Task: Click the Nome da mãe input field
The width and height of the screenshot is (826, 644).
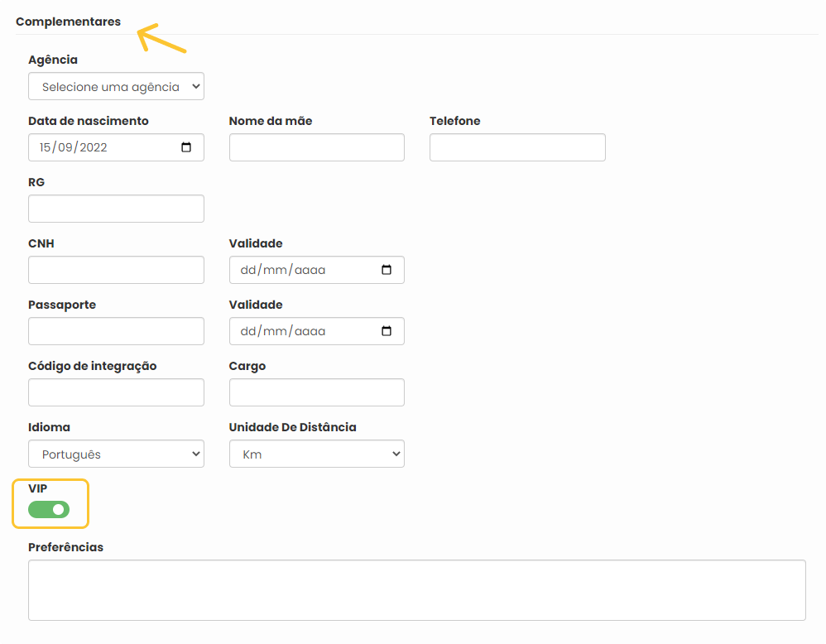Action: click(317, 147)
